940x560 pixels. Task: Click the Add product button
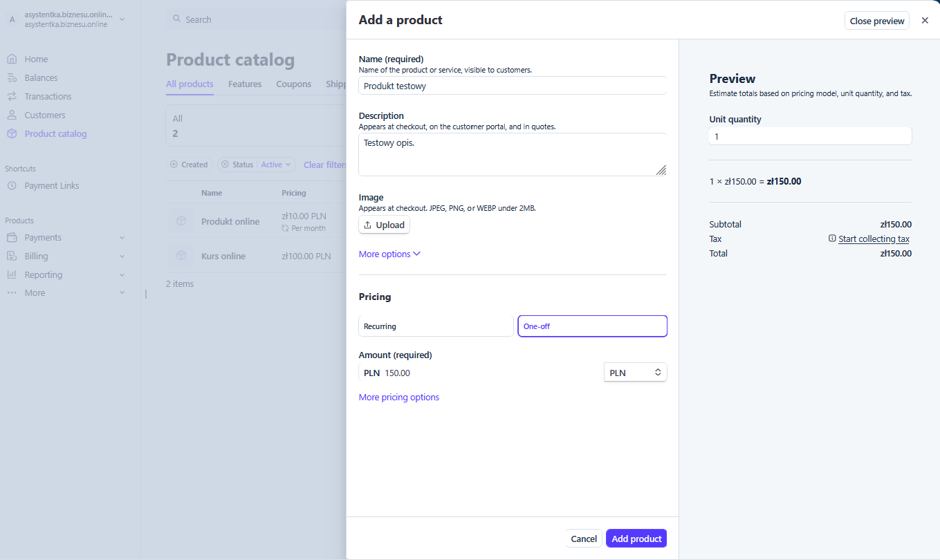pos(636,539)
